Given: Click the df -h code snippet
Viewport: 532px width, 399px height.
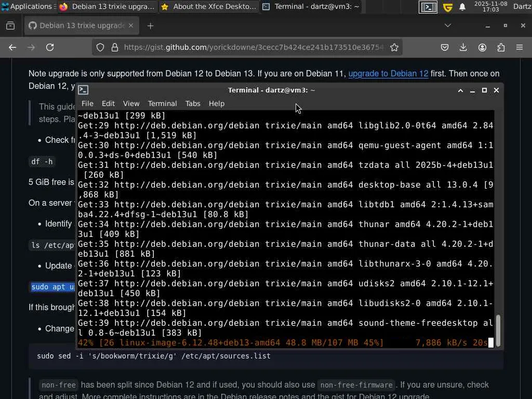Looking at the screenshot, I should (42, 162).
